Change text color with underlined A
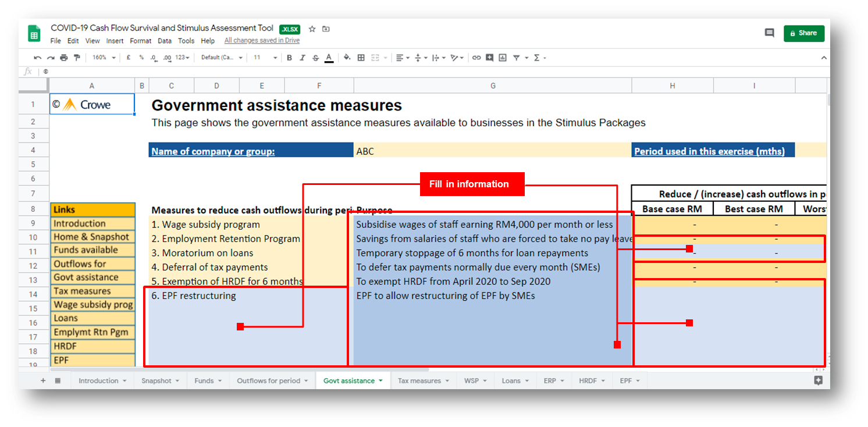Image resolution: width=868 pixels, height=427 pixels. [x=329, y=58]
